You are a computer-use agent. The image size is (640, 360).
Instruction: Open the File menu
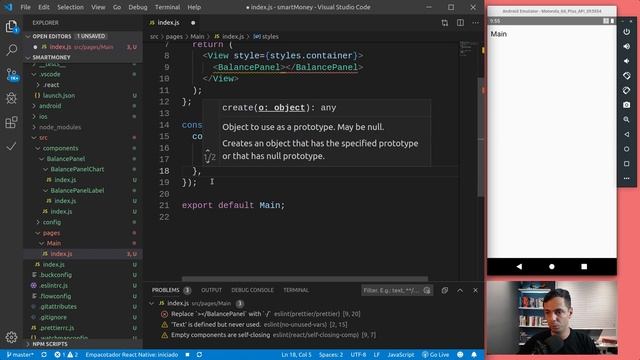25,7
